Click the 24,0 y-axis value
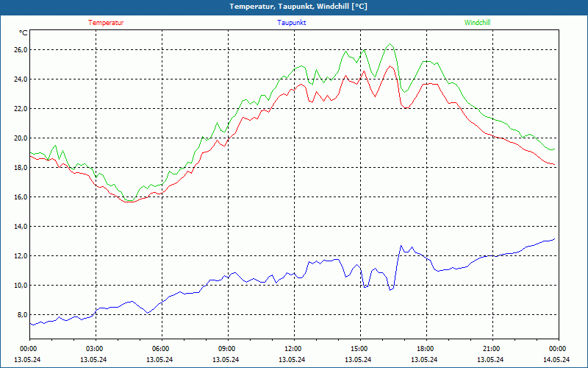The image size is (588, 368). 21,79
